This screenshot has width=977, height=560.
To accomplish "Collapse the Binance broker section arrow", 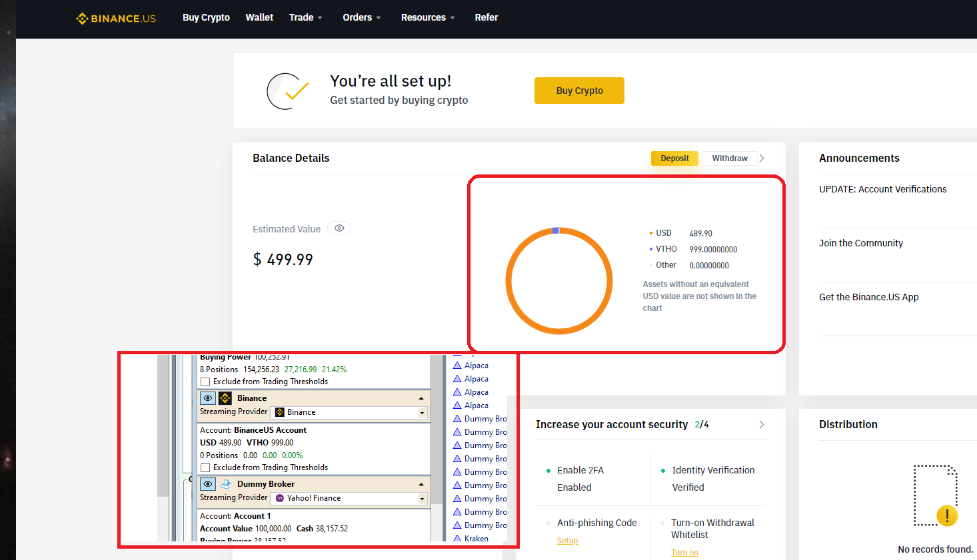I will (x=421, y=398).
